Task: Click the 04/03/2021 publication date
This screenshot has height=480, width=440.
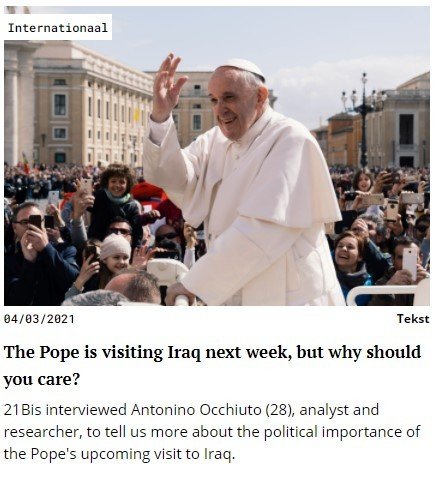Action: pos(39,319)
